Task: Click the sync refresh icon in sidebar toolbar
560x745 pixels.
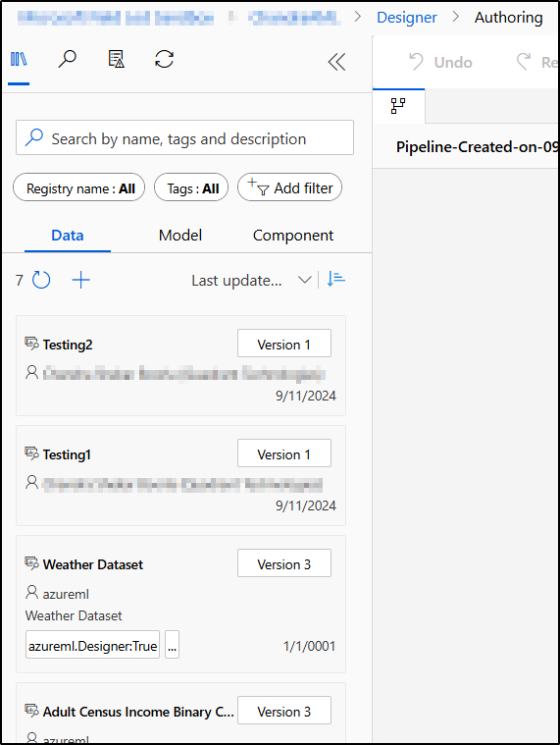Action: point(164,60)
